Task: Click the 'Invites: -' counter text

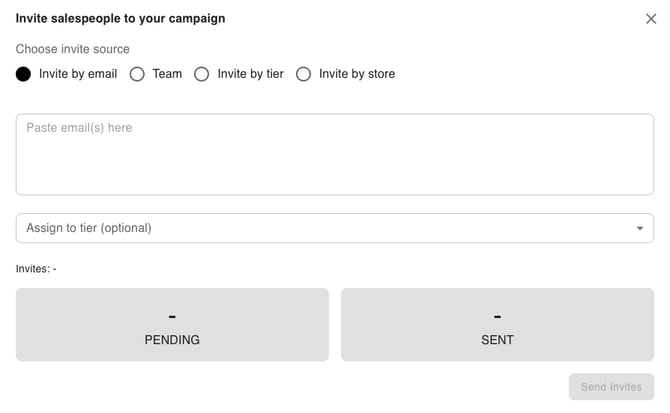Action: click(x=36, y=268)
